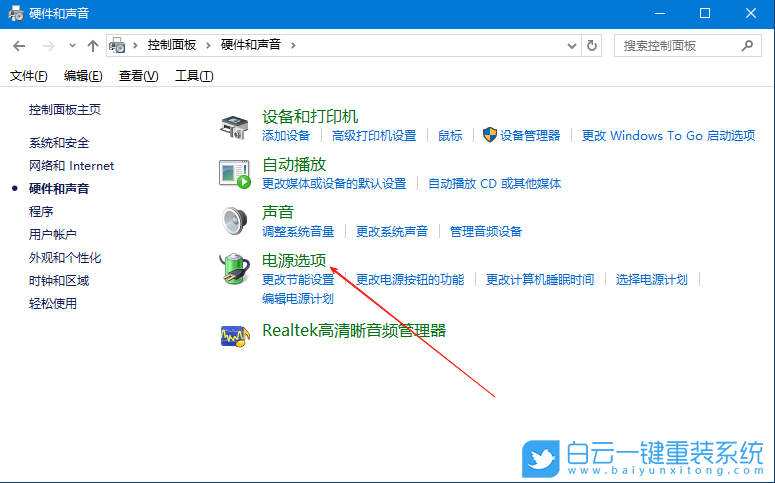Click 硬件和声音 in the breadcrumb
The image size is (775, 483).
click(251, 45)
